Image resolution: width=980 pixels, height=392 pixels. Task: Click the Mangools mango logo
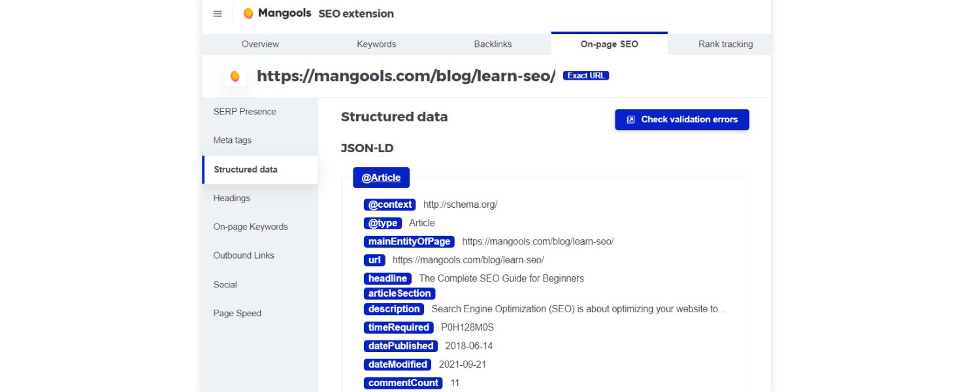[247, 12]
